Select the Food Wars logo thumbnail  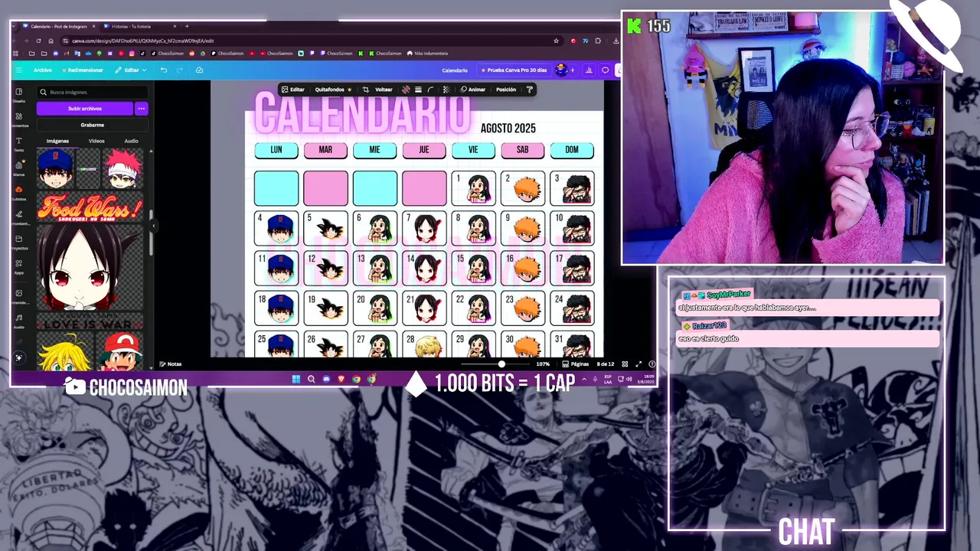(x=90, y=208)
